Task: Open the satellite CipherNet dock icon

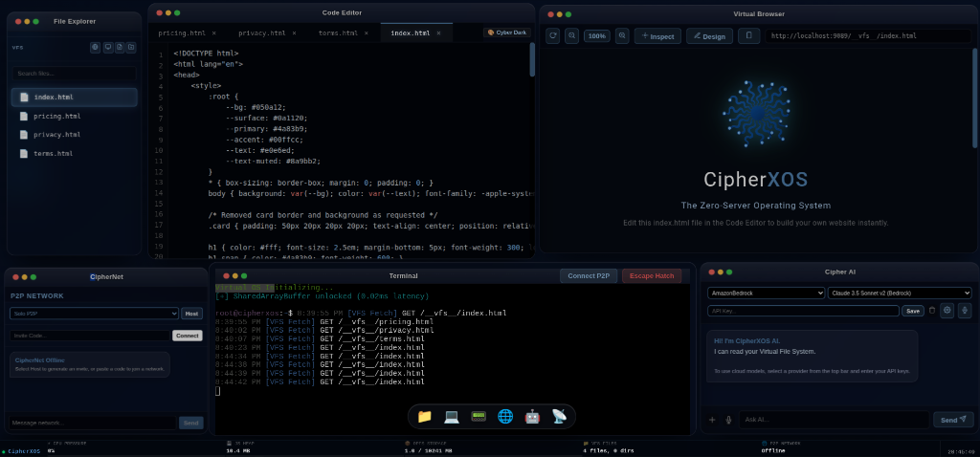Action: [x=559, y=417]
